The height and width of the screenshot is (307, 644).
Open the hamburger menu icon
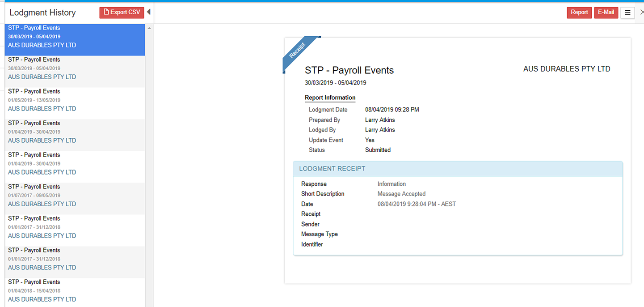click(627, 13)
